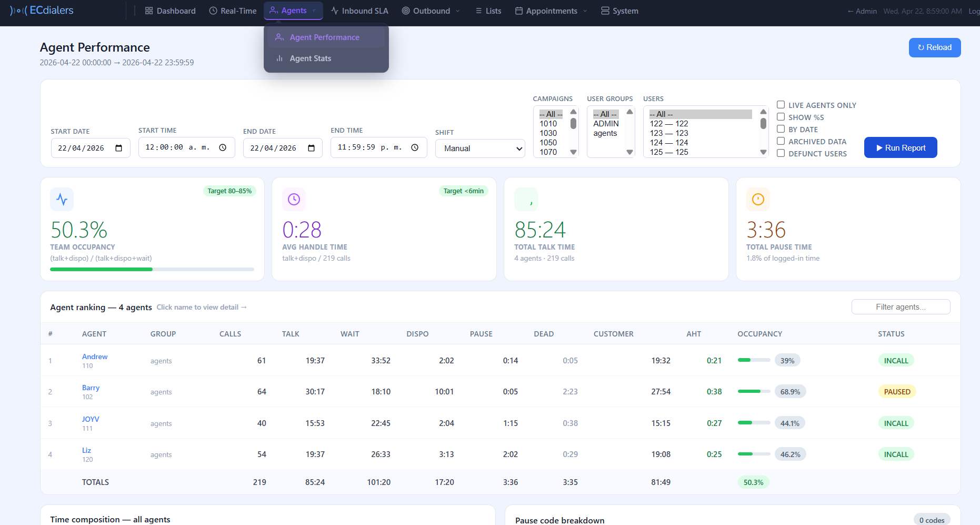
Task: Enable Live Agents Only checkbox
Action: point(781,105)
